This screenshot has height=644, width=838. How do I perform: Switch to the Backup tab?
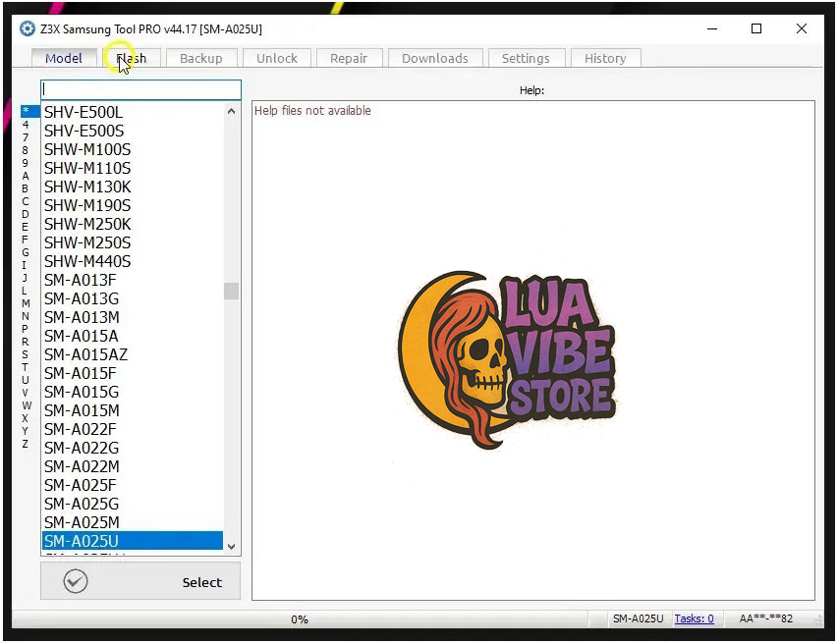pyautogui.click(x=200, y=58)
